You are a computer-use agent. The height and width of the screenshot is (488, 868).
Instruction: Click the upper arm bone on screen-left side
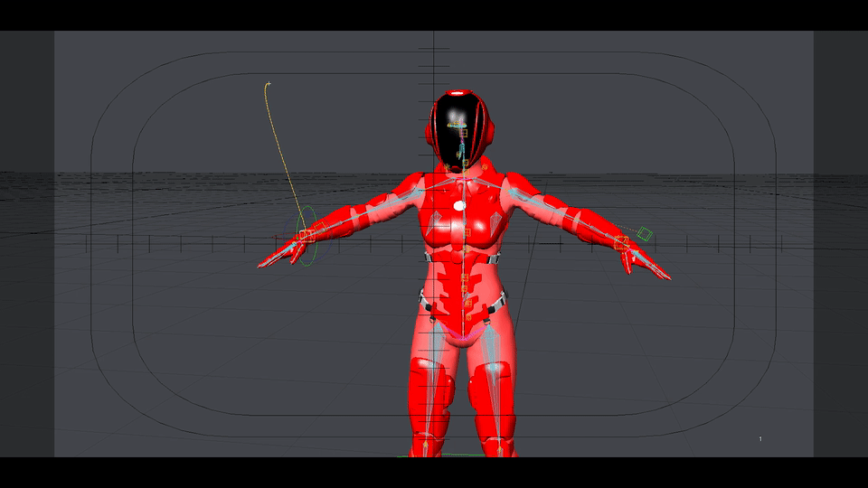(380, 208)
